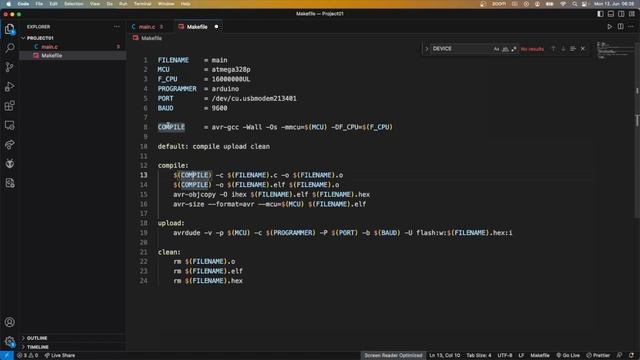
Task: Click the bottom activity bar extension icon
Action: point(9,183)
